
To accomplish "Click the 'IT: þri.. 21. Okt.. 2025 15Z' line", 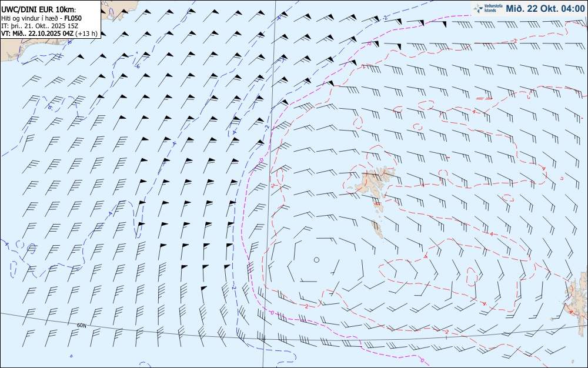I will point(40,25).
